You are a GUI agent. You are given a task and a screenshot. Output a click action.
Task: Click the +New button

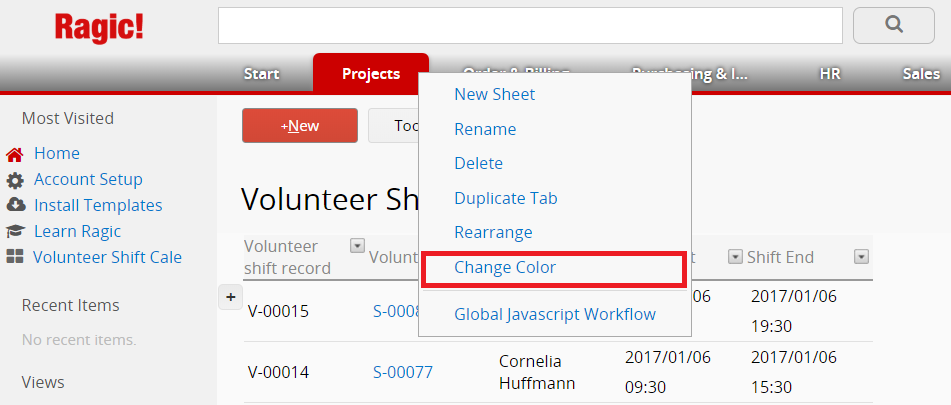pyautogui.click(x=300, y=126)
